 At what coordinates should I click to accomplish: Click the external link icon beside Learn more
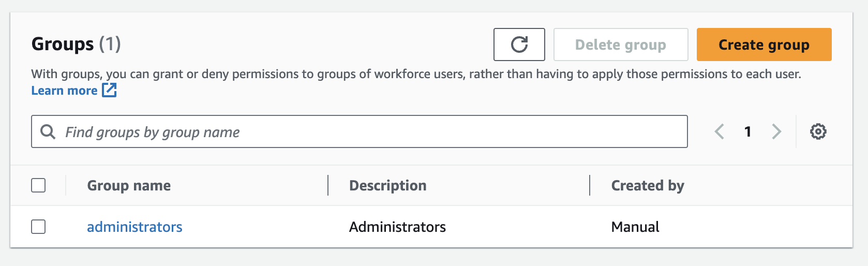tap(109, 90)
